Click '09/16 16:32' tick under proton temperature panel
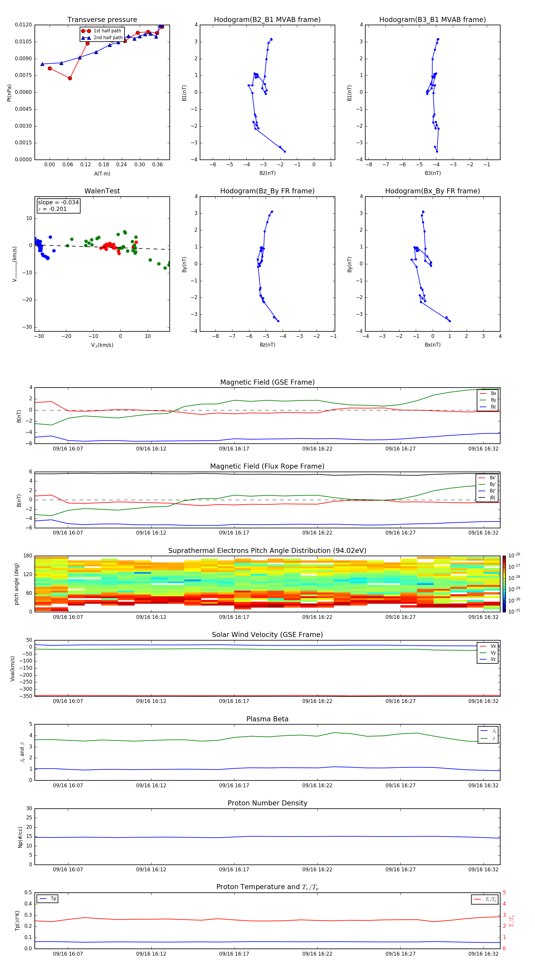The height and width of the screenshot is (980, 535). (483, 954)
